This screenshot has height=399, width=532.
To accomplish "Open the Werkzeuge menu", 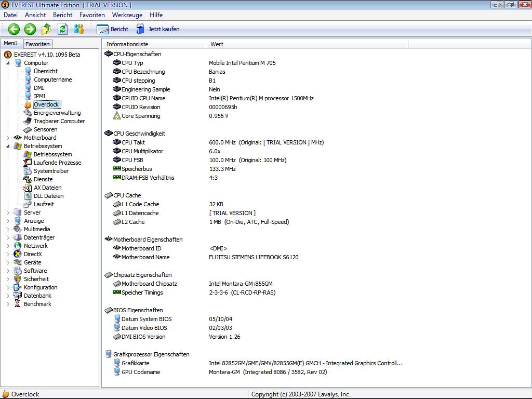I will click(127, 15).
